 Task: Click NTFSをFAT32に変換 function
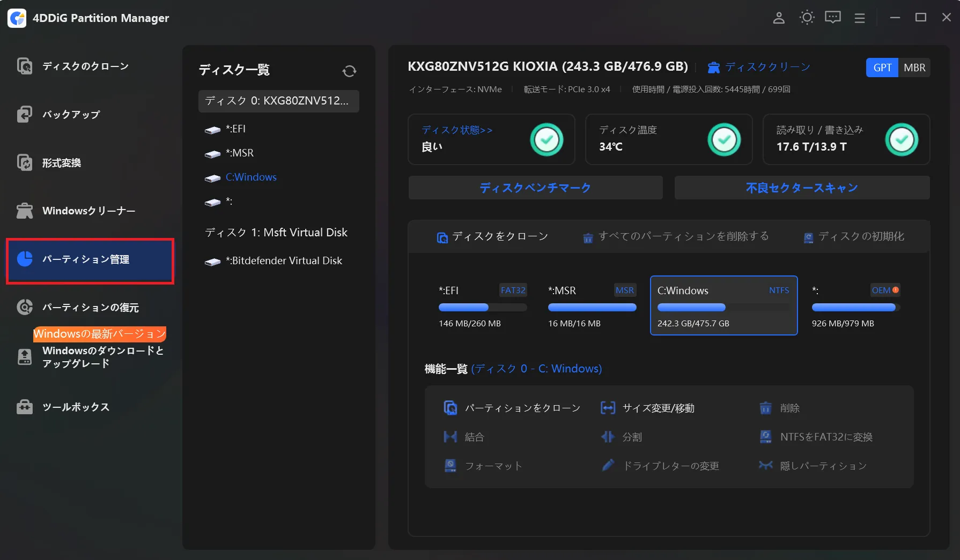(816, 437)
